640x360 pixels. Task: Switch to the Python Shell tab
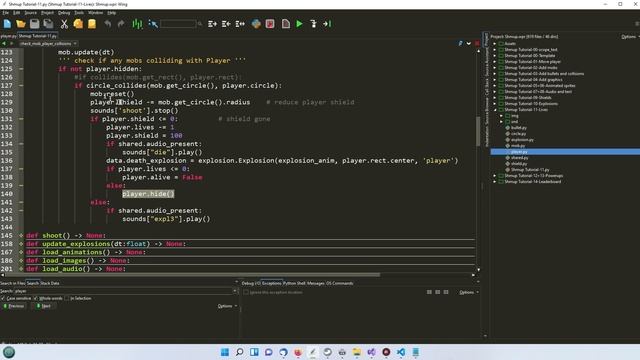click(294, 283)
